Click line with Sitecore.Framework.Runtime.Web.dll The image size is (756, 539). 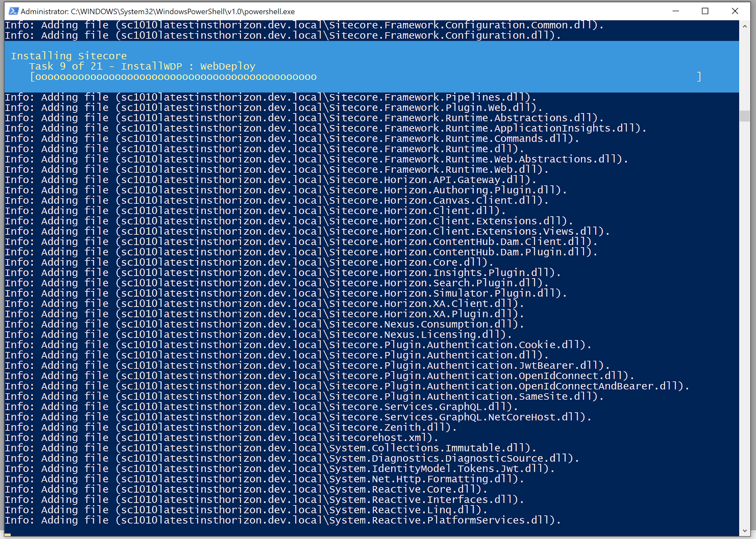(x=276, y=170)
